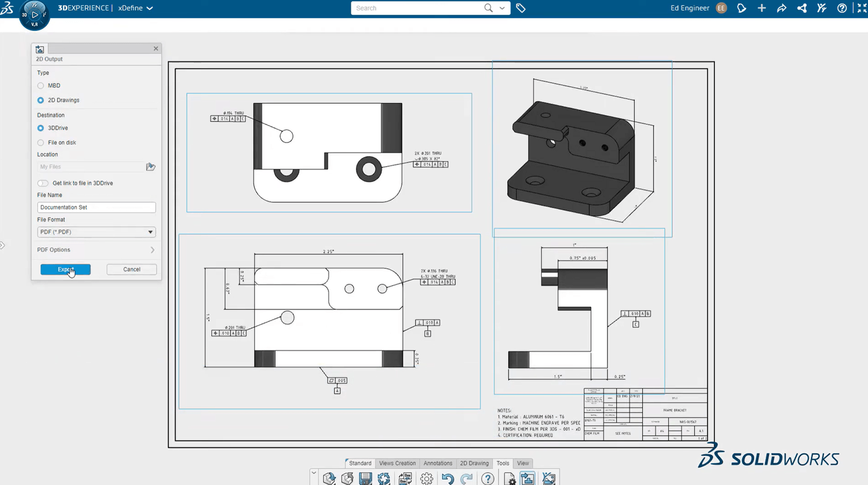This screenshot has height=485, width=868.
Task: Click the 3DEXPERIENCE compass logo
Action: tap(34, 16)
